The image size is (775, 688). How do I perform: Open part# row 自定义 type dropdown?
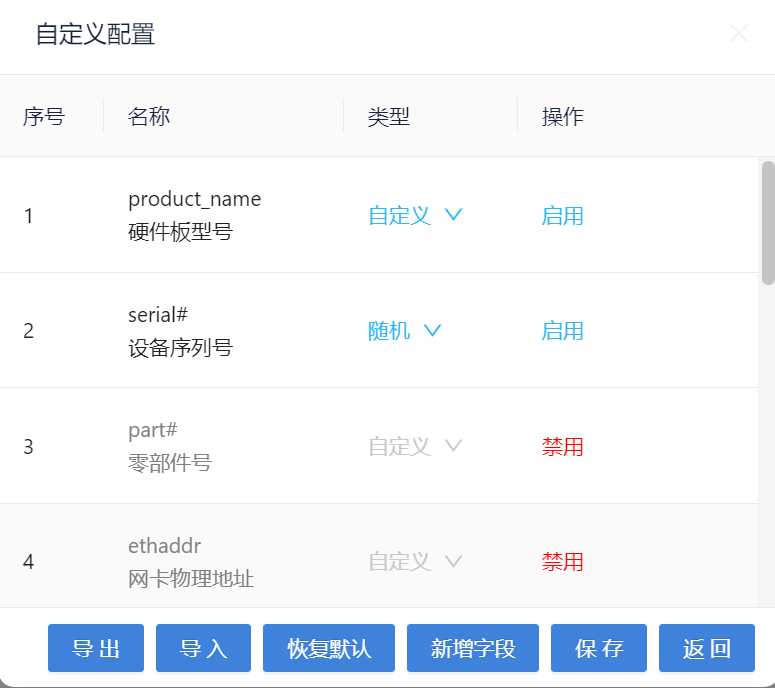click(x=415, y=446)
